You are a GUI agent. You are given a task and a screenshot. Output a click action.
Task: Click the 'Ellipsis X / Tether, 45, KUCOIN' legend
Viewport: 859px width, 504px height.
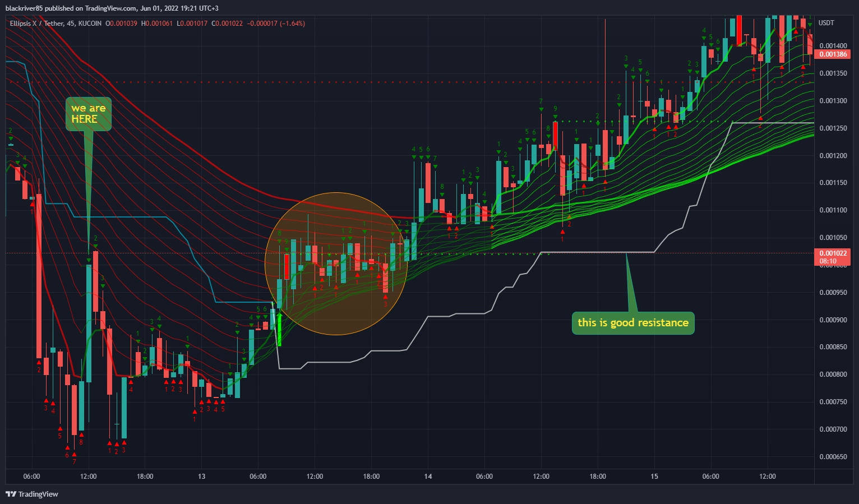56,24
